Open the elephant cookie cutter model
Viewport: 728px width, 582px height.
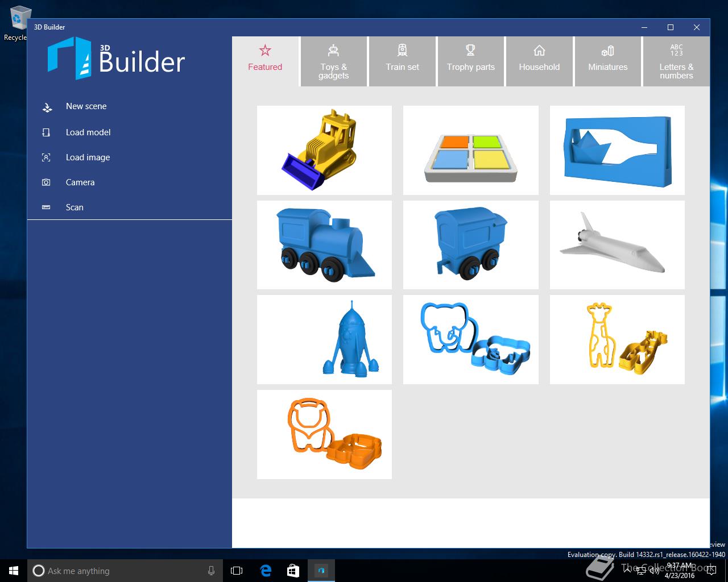coord(471,339)
